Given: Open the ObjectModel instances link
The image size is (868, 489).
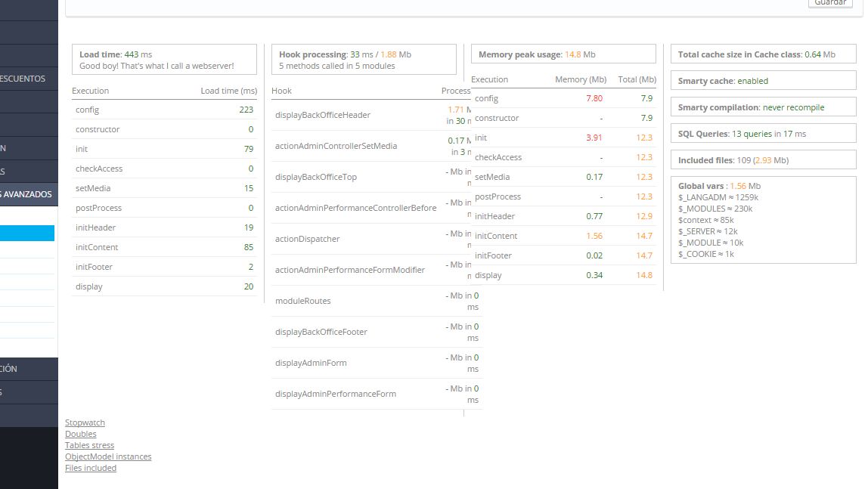Looking at the screenshot, I should pos(108,457).
